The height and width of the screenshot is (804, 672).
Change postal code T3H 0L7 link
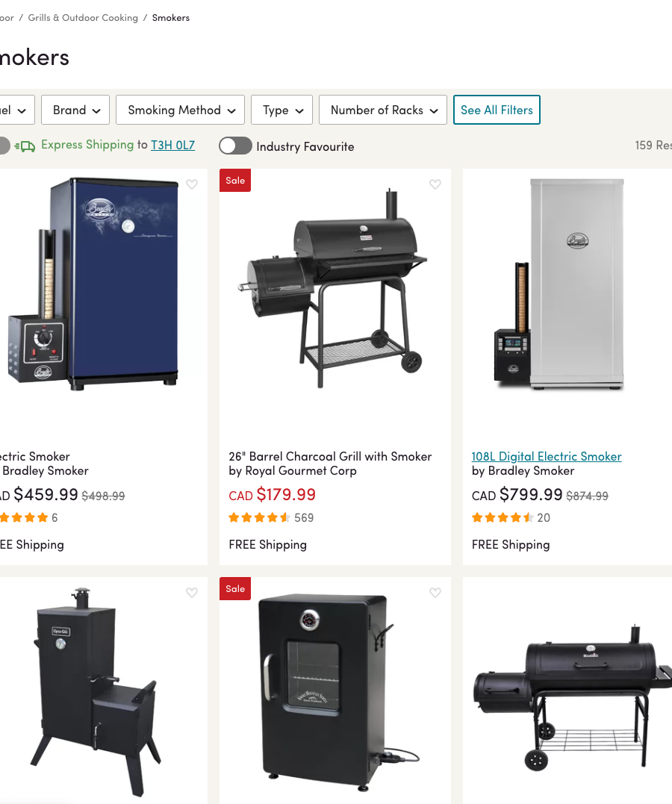click(x=173, y=145)
